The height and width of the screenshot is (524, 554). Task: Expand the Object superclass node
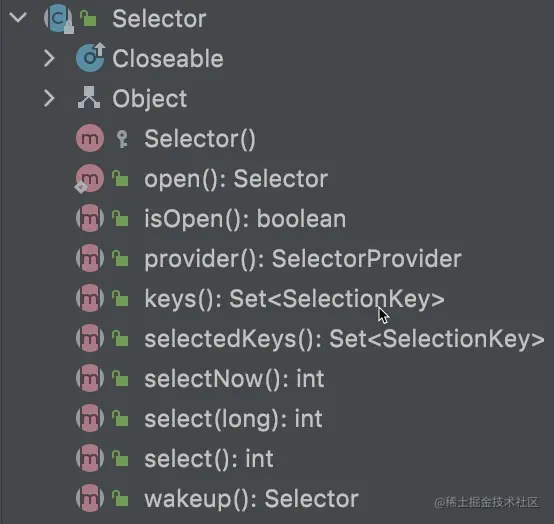49,98
